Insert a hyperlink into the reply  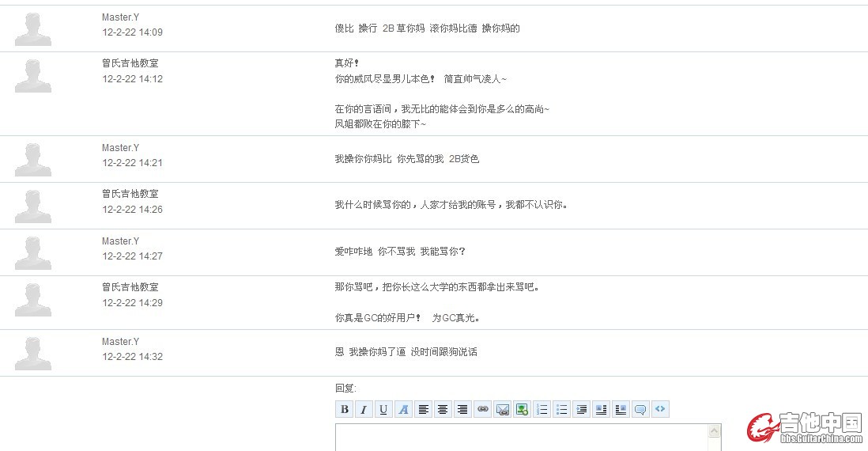coord(483,409)
